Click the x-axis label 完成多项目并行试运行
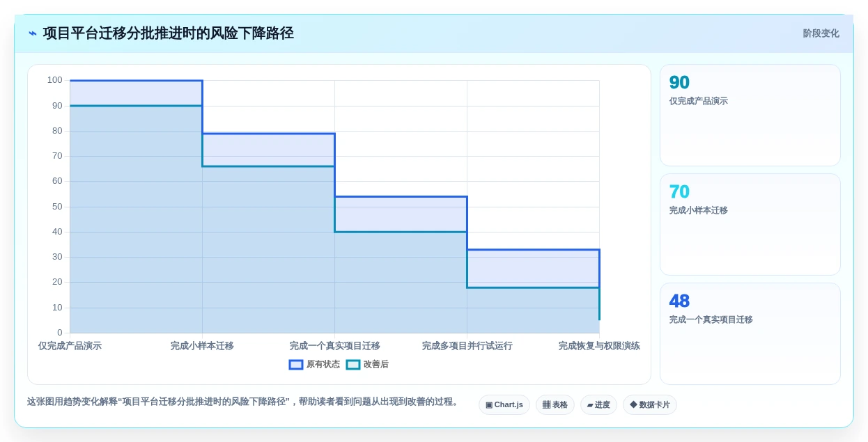 point(467,346)
